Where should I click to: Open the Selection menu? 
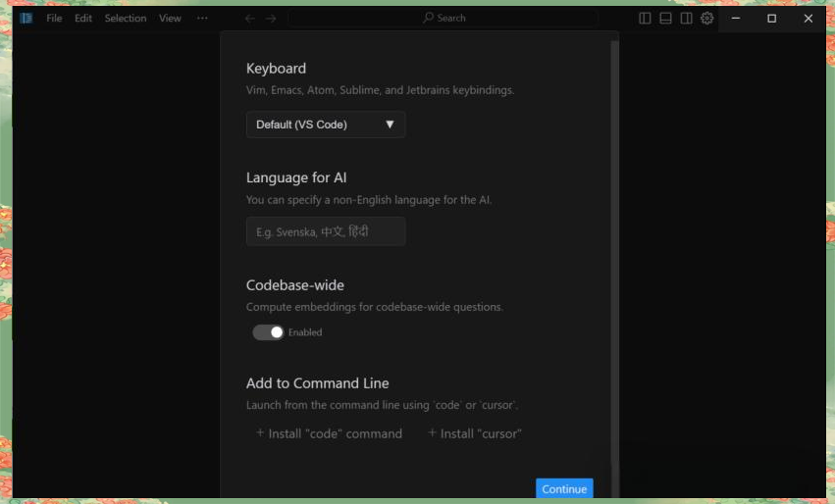coord(126,18)
